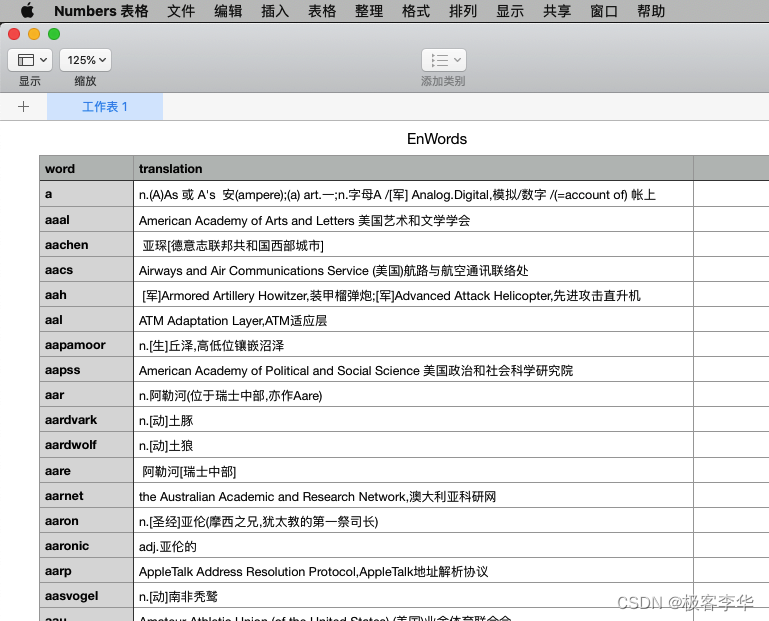The image size is (769, 621).
Task: Select translation American Academy of Arts and Letters
Action: point(413,219)
